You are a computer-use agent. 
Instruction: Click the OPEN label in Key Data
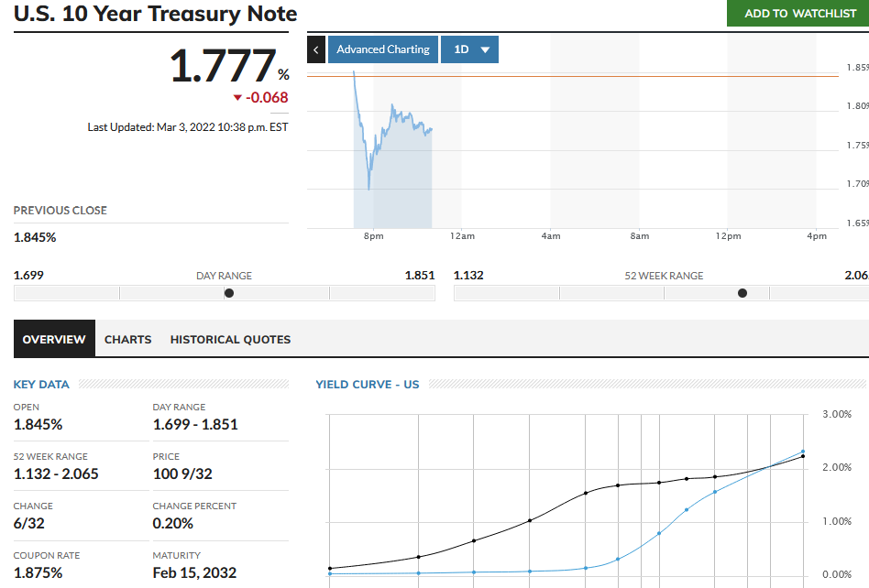27,407
